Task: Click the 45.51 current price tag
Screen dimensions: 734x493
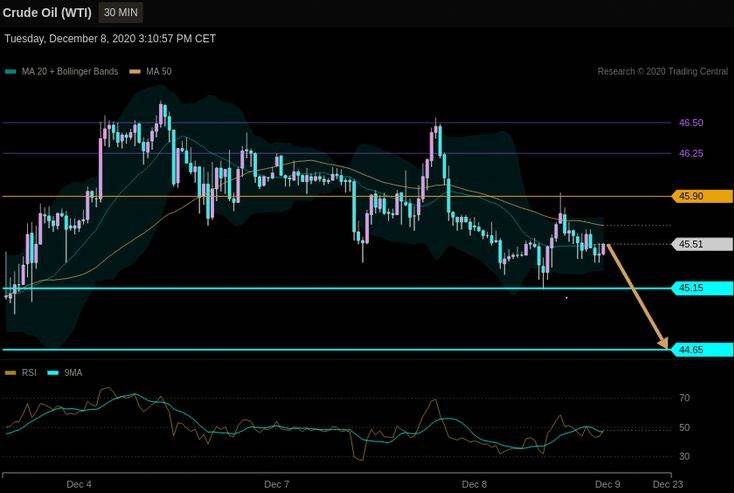Action: [x=702, y=244]
